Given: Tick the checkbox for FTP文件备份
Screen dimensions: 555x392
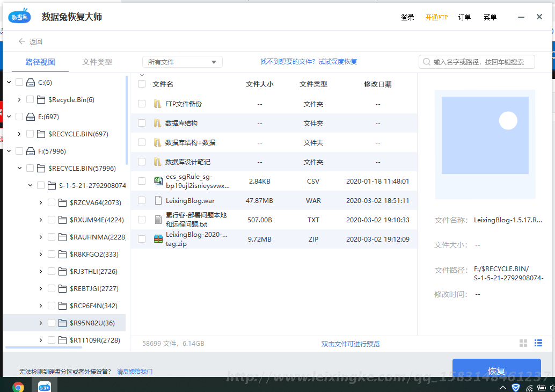Looking at the screenshot, I should click(142, 104).
